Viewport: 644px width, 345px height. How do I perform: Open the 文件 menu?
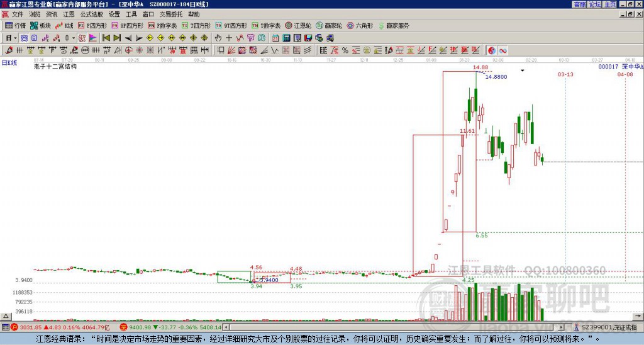17,14
